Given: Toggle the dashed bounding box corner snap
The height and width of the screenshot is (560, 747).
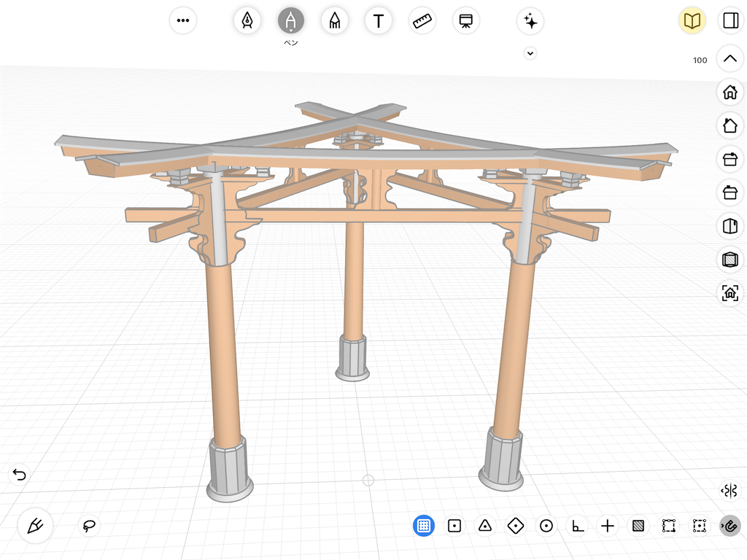Looking at the screenshot, I should [669, 526].
